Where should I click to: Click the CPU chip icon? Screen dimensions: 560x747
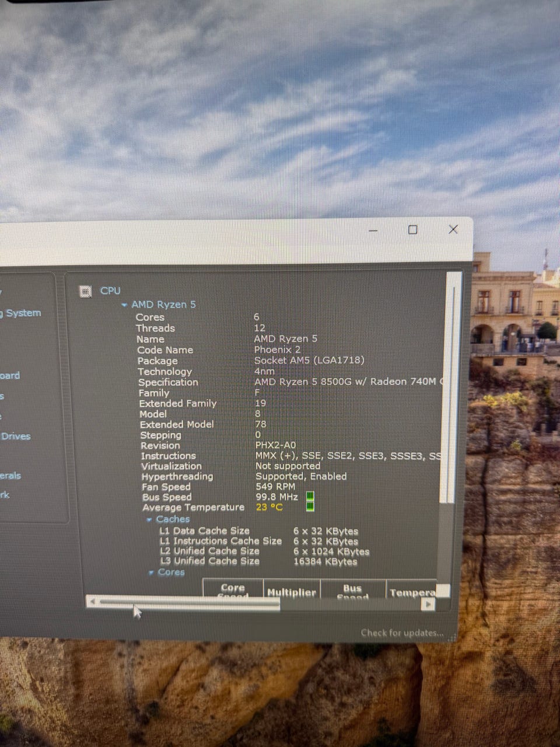[86, 291]
